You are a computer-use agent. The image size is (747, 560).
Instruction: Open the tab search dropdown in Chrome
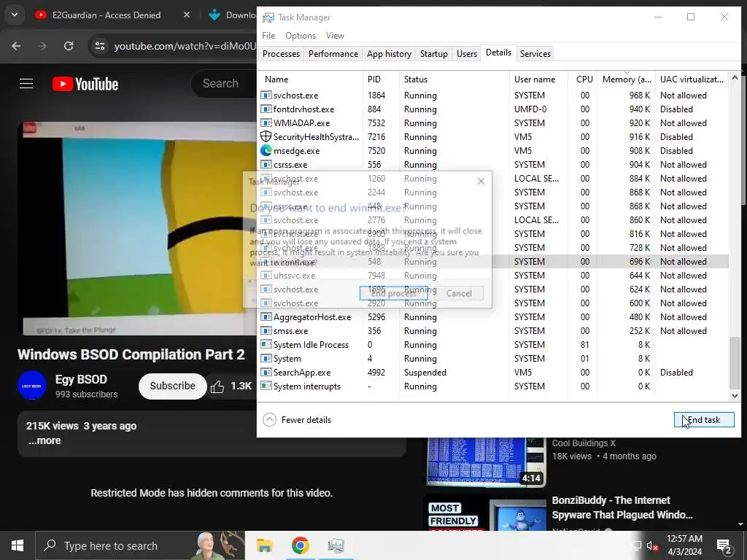click(x=15, y=15)
